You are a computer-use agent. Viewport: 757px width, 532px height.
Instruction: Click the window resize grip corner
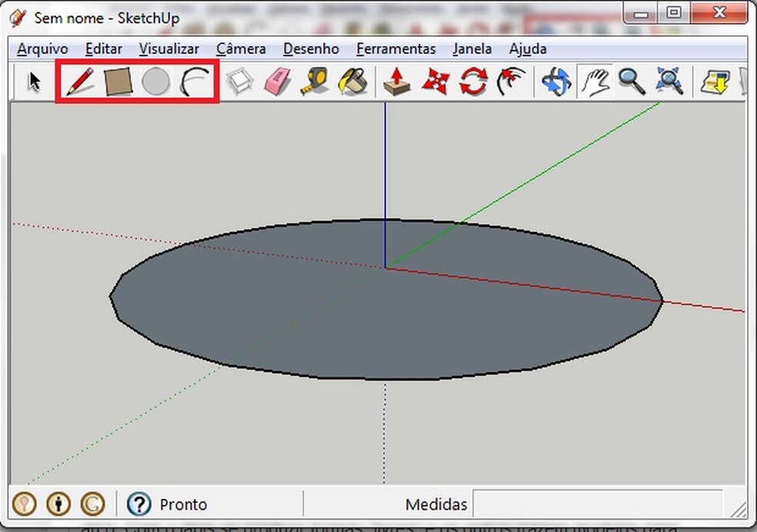coord(738,510)
